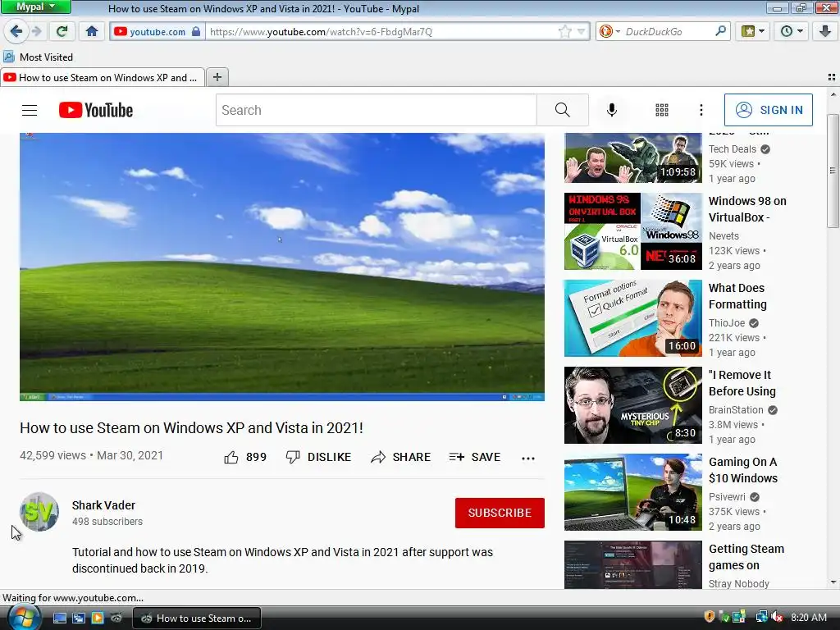Launch Mypal raccoon icon in quick launch
Viewport: 840px width, 630px height.
116,619
